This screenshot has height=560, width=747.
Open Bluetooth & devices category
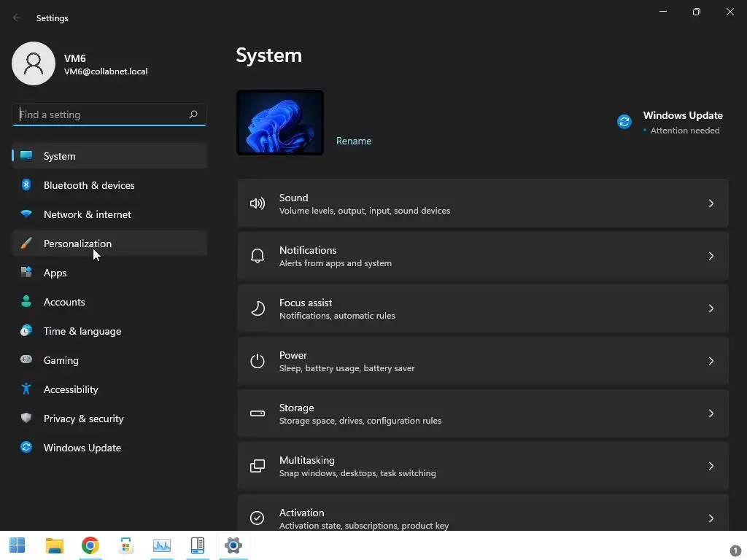coord(109,184)
